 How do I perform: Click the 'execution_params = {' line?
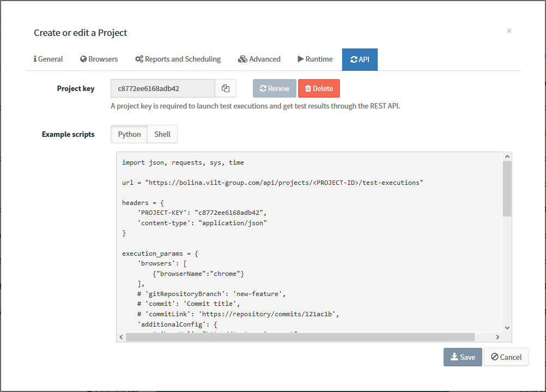coord(160,254)
